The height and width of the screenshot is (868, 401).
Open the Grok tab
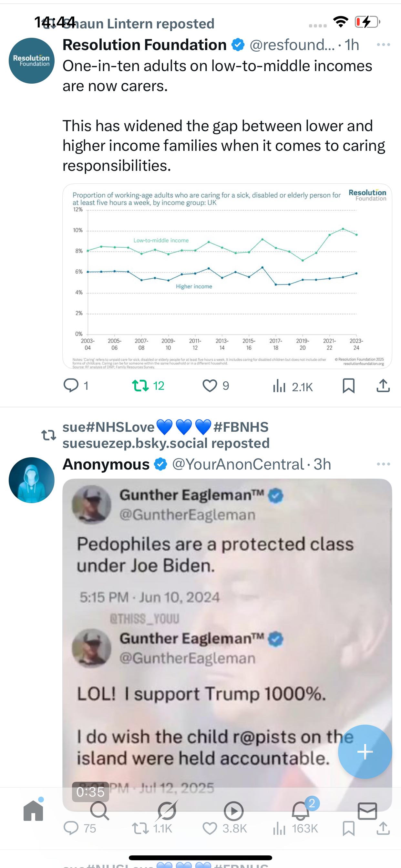pyautogui.click(x=167, y=811)
